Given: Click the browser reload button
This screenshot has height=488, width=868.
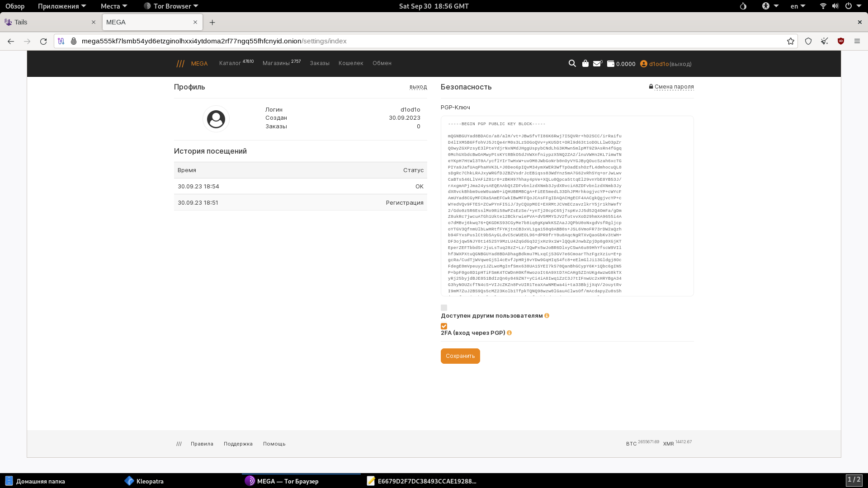Looking at the screenshot, I should pyautogui.click(x=43, y=41).
